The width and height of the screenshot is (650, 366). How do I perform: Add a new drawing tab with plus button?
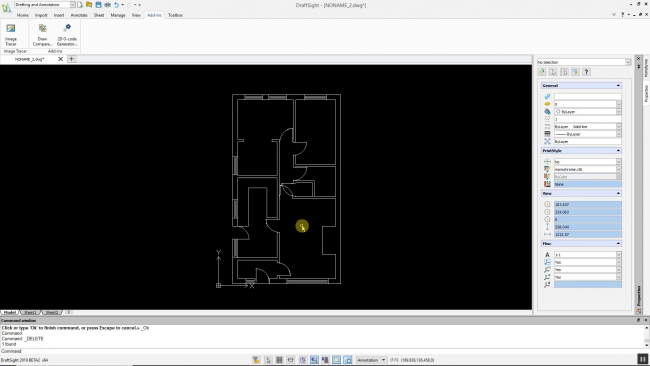(x=71, y=59)
